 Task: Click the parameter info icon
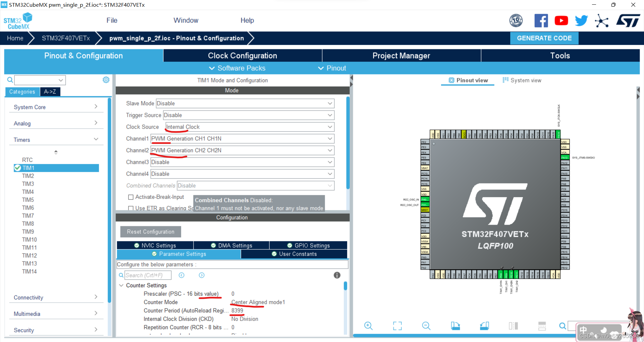(x=337, y=275)
